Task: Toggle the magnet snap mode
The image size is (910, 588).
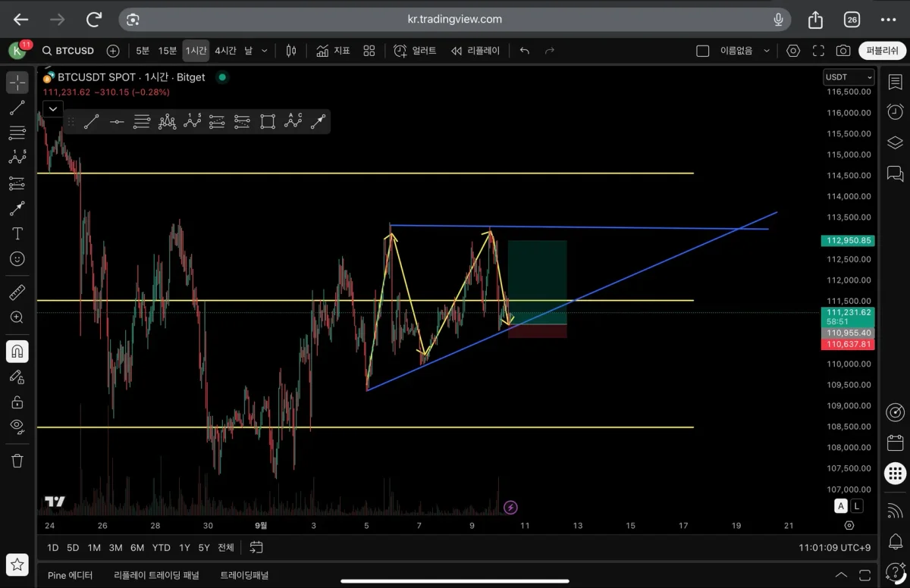Action: (x=17, y=351)
